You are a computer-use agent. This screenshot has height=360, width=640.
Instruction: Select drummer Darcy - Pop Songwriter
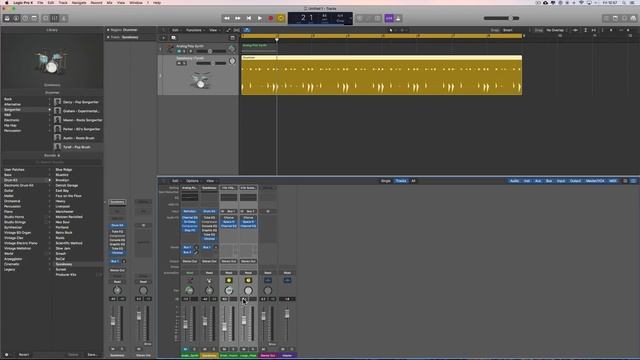coord(78,102)
